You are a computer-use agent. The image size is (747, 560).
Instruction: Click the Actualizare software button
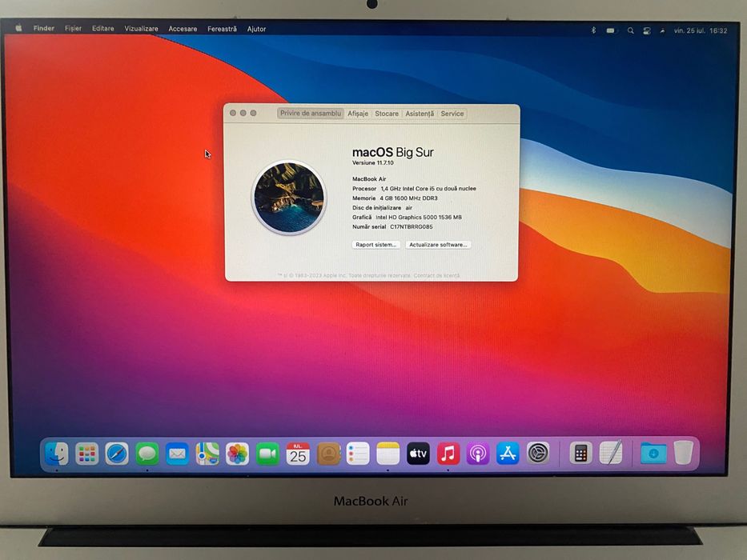click(438, 245)
